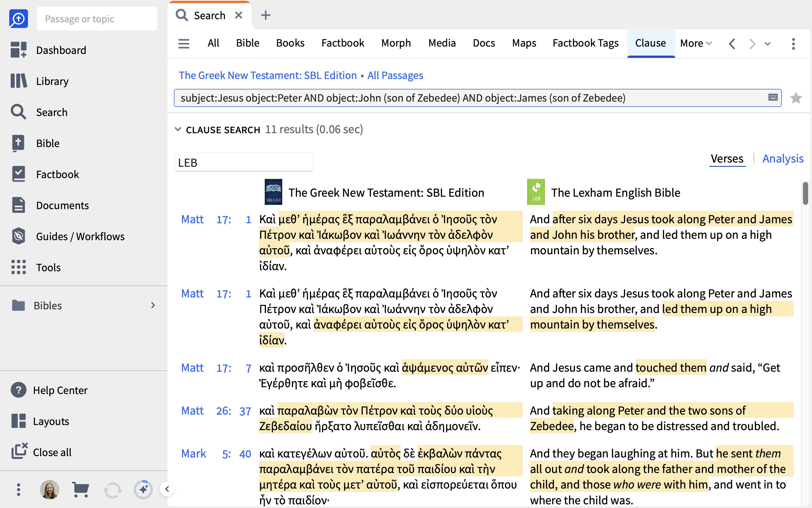Open the Factbook icon in sidebar
Screen dimensions: 812x508
pyautogui.click(x=18, y=174)
